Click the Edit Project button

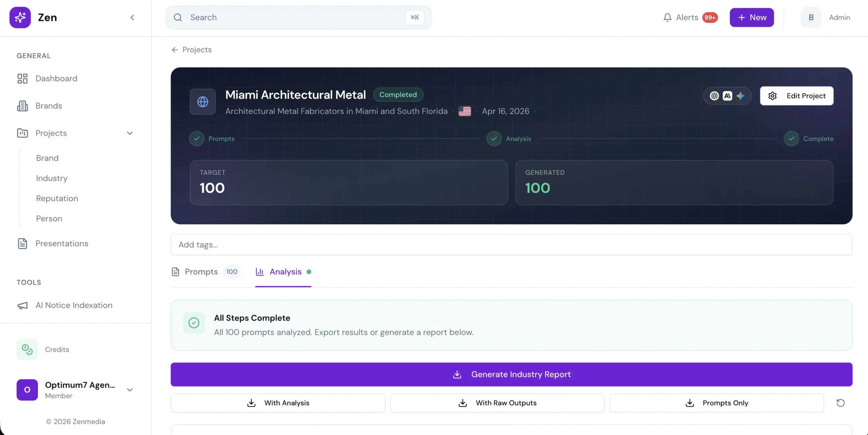(x=796, y=96)
